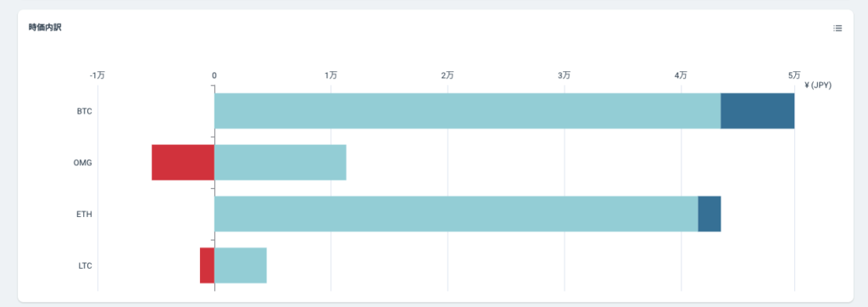This screenshot has height=307, width=868.
Task: Click the ETH light blue bar segment
Action: click(456, 214)
